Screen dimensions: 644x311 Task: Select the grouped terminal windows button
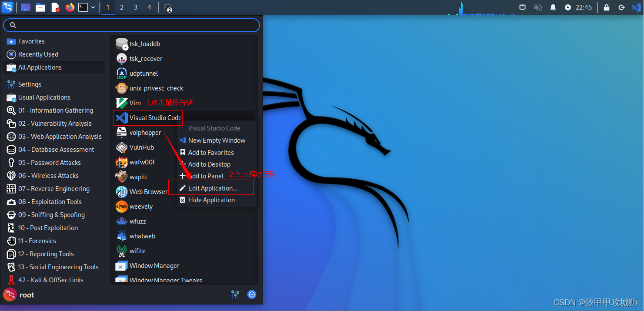click(x=167, y=8)
